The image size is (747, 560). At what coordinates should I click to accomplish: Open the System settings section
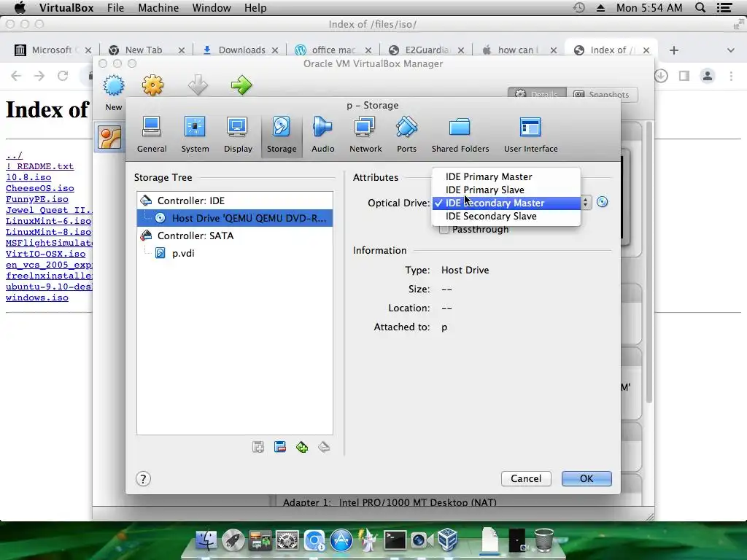(195, 134)
